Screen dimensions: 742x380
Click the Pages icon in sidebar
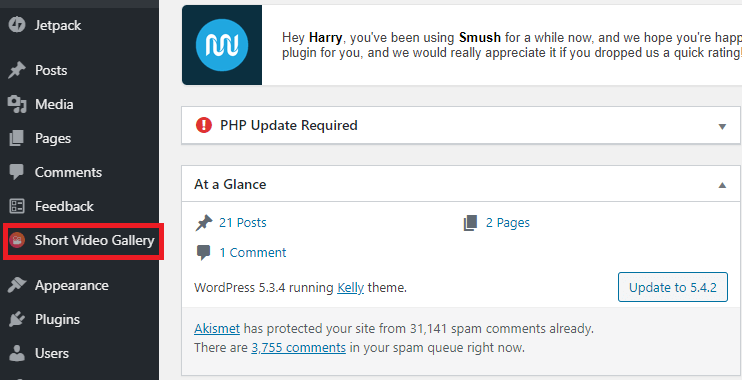17,138
